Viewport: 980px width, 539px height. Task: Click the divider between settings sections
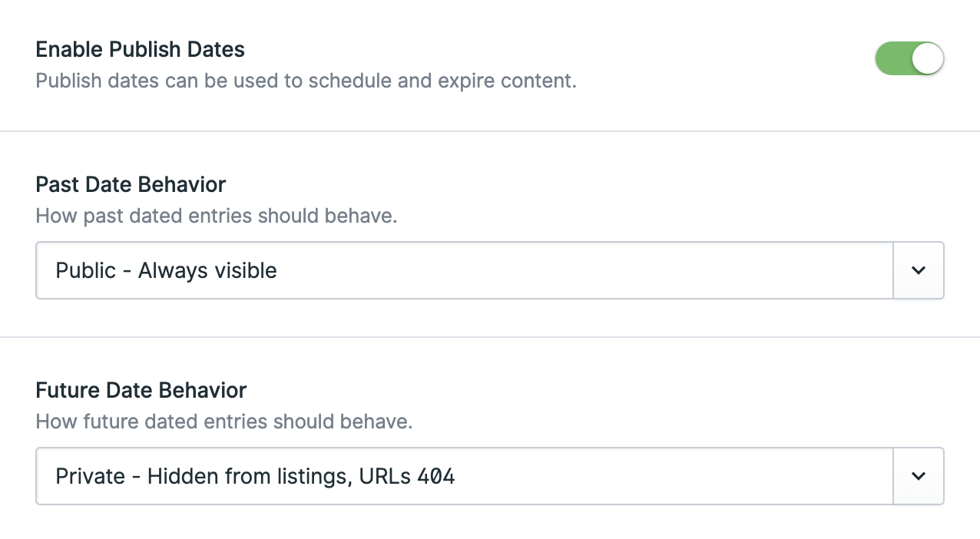490,131
